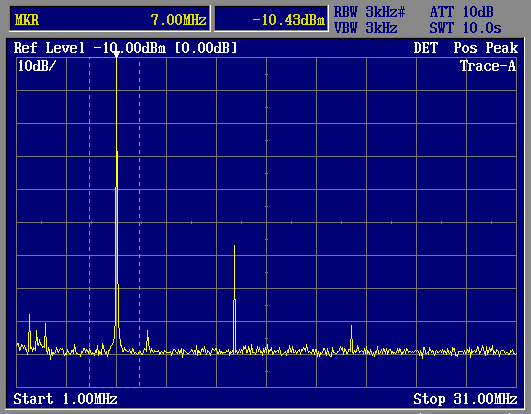Select the RBW 3kHz# setting
The height and width of the screenshot is (414, 531).
[369, 12]
